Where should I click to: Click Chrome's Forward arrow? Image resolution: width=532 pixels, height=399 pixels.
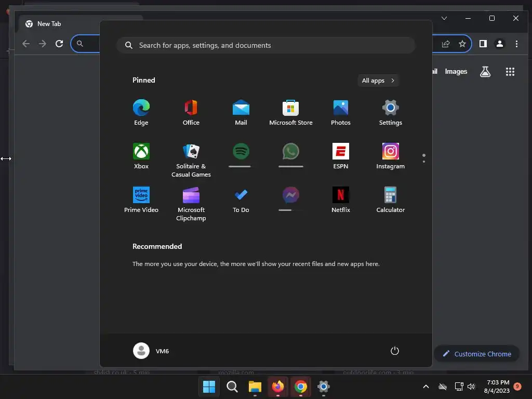coord(43,44)
